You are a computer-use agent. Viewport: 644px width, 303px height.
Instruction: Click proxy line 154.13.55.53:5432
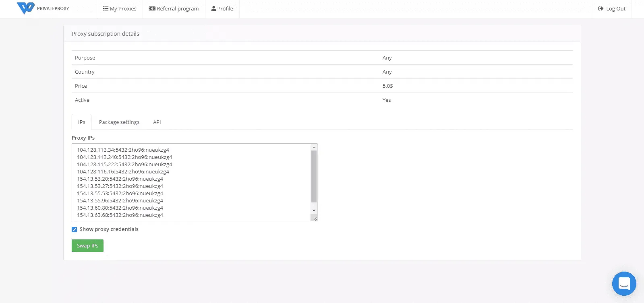pos(120,193)
